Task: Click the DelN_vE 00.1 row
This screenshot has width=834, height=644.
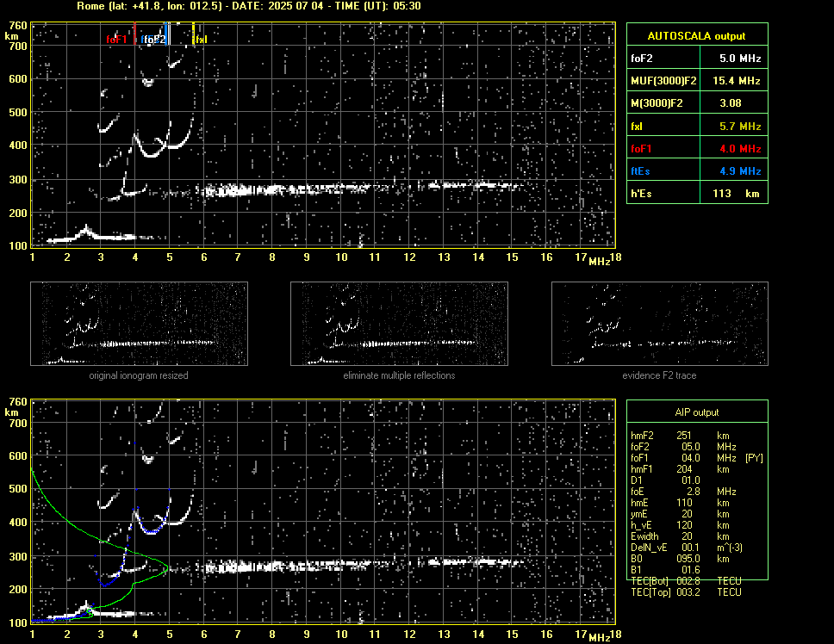Action: click(687, 548)
